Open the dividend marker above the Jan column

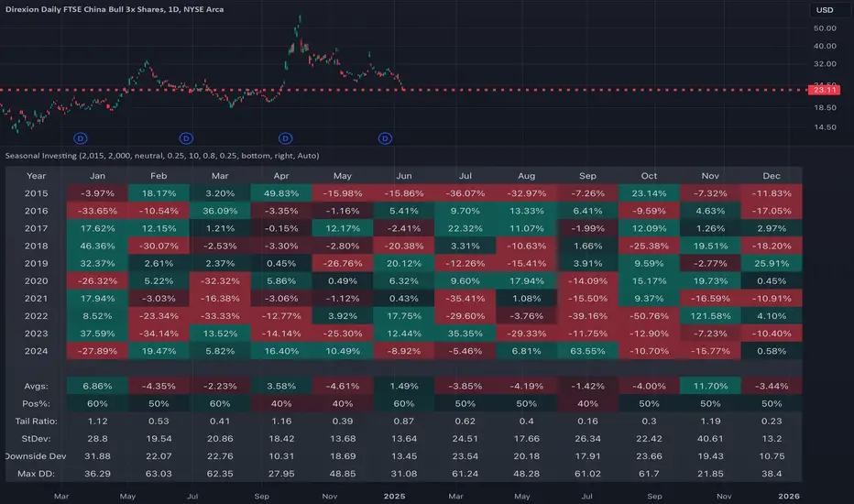tap(80, 138)
